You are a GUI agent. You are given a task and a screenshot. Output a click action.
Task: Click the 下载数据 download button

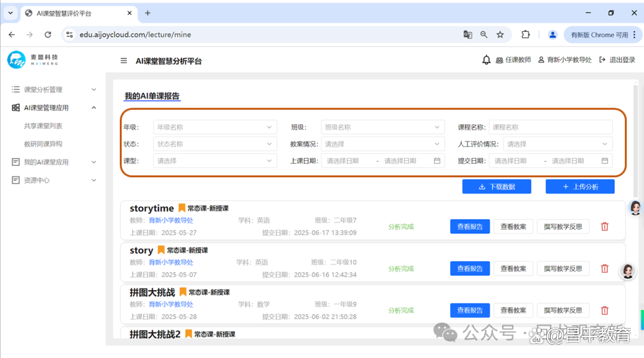click(x=496, y=187)
